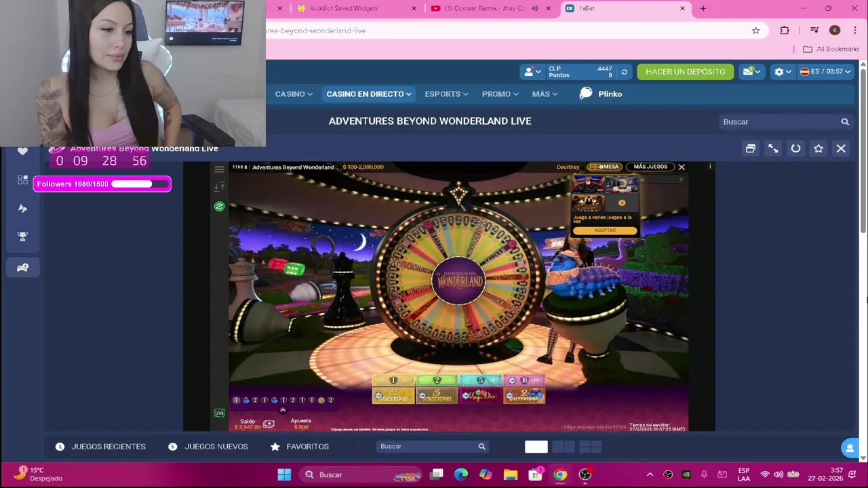Open game in new window icon

(x=750, y=148)
